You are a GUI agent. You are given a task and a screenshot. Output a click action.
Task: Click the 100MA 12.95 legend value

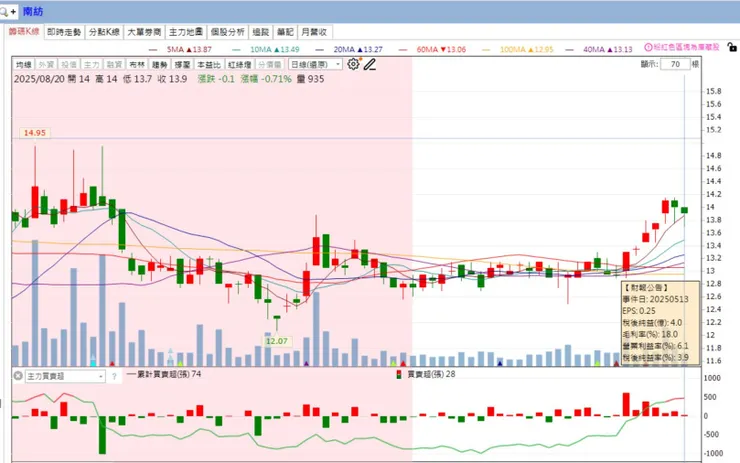pyautogui.click(x=527, y=49)
